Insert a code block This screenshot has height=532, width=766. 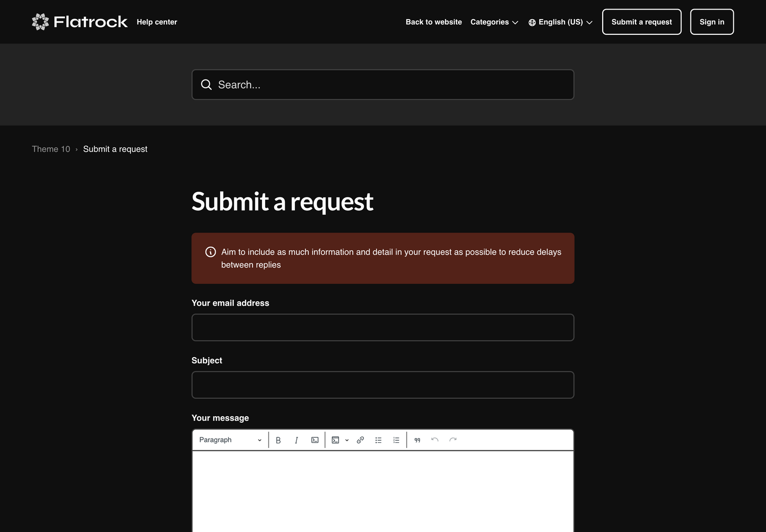point(336,440)
